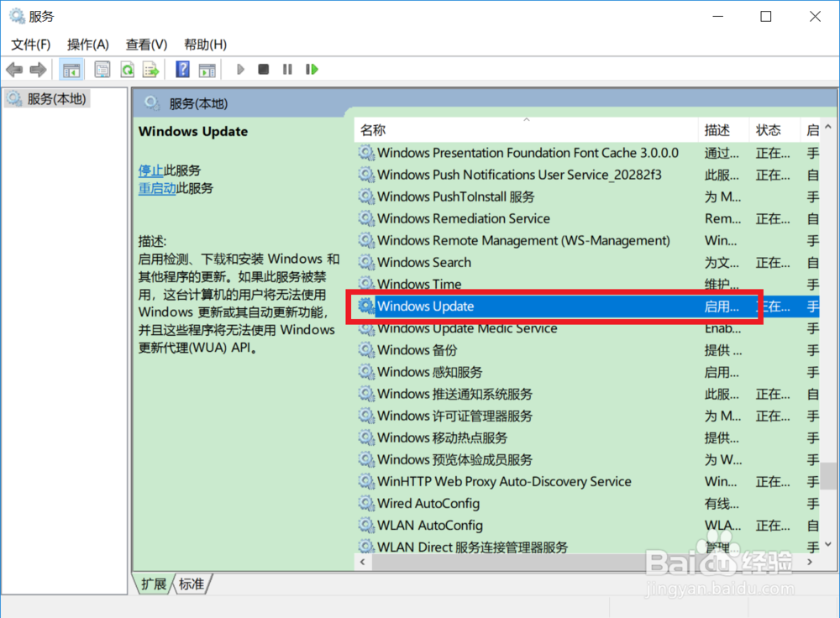Click gear icon beside Windows 备份
The image size is (840, 618).
(366, 349)
